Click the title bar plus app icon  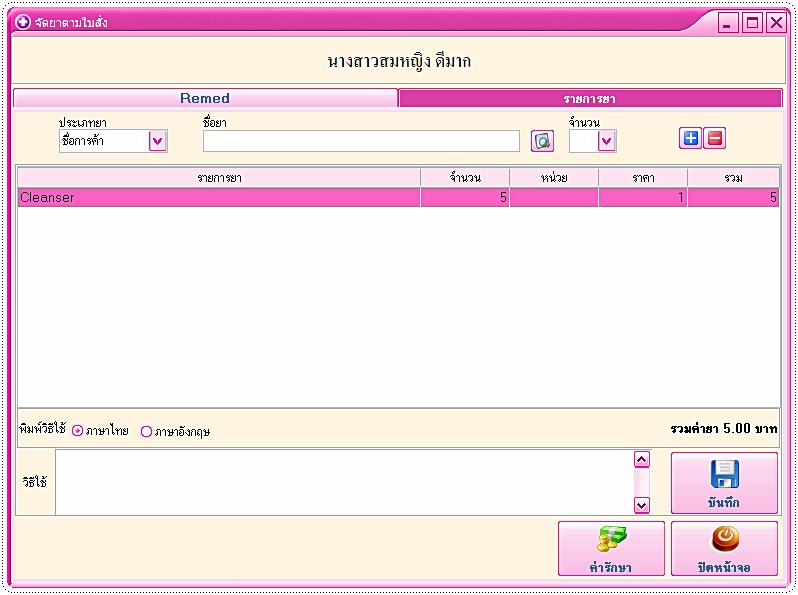click(23, 22)
